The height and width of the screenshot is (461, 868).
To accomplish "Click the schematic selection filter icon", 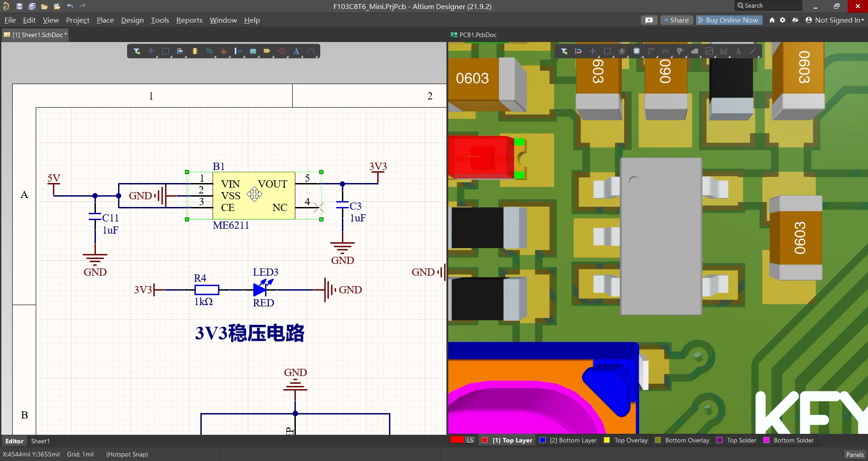I will [137, 51].
